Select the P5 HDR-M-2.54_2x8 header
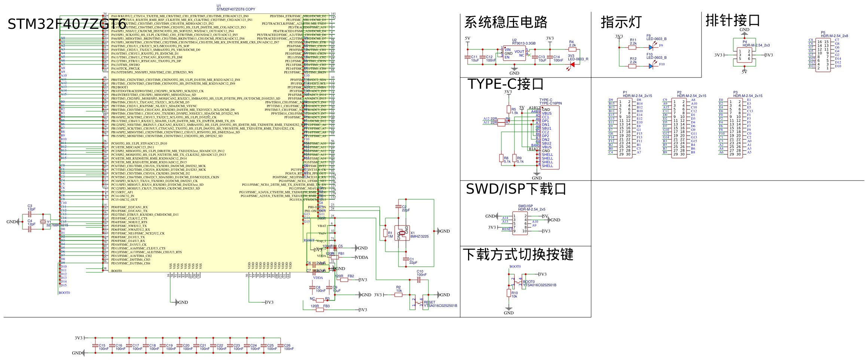This screenshot has height=360, width=868. pos(823,55)
